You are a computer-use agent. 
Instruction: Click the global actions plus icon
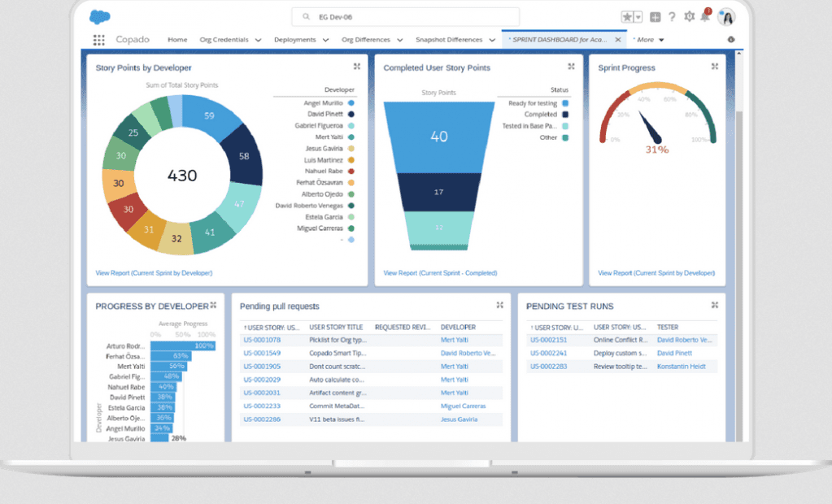[x=656, y=17]
